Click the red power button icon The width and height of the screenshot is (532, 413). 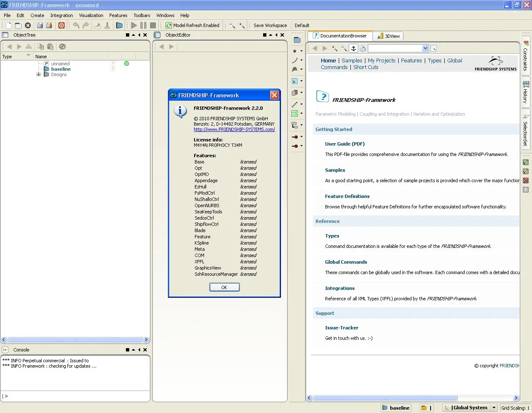point(62,25)
